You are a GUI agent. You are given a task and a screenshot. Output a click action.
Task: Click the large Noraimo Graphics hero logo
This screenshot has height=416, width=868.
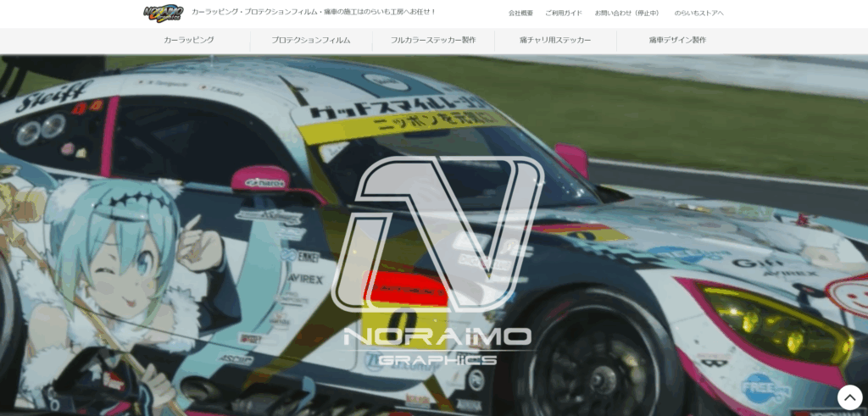click(x=437, y=261)
